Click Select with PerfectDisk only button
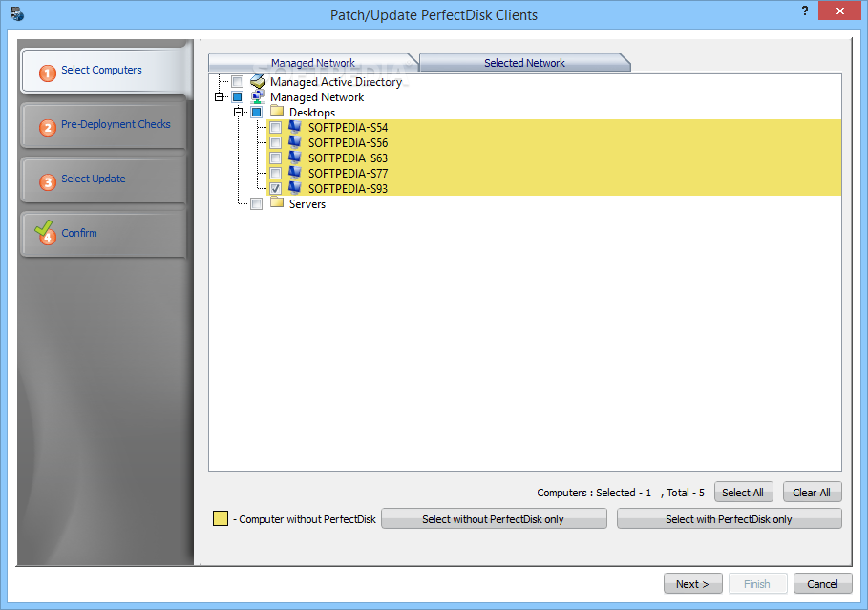The image size is (868, 610). 729,518
